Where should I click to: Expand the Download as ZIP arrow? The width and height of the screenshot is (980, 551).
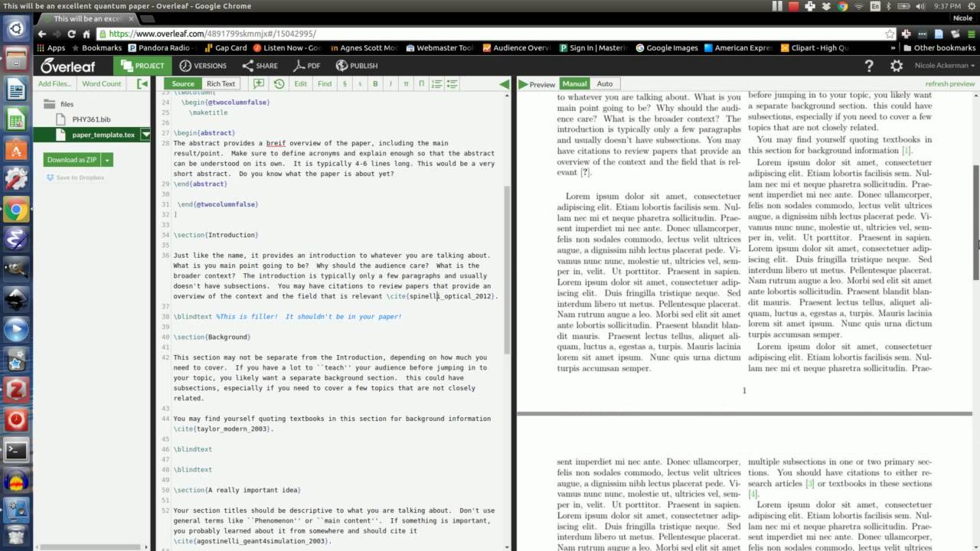click(x=107, y=160)
